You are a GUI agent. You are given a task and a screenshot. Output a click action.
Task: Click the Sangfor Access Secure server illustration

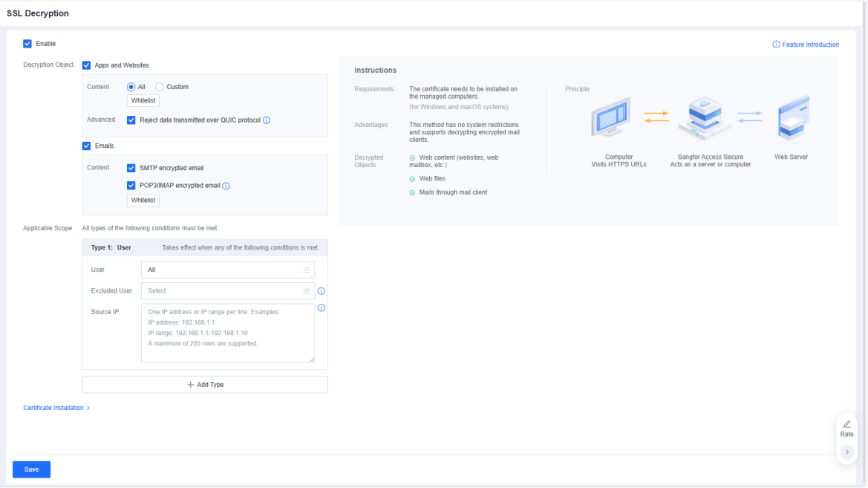point(704,118)
